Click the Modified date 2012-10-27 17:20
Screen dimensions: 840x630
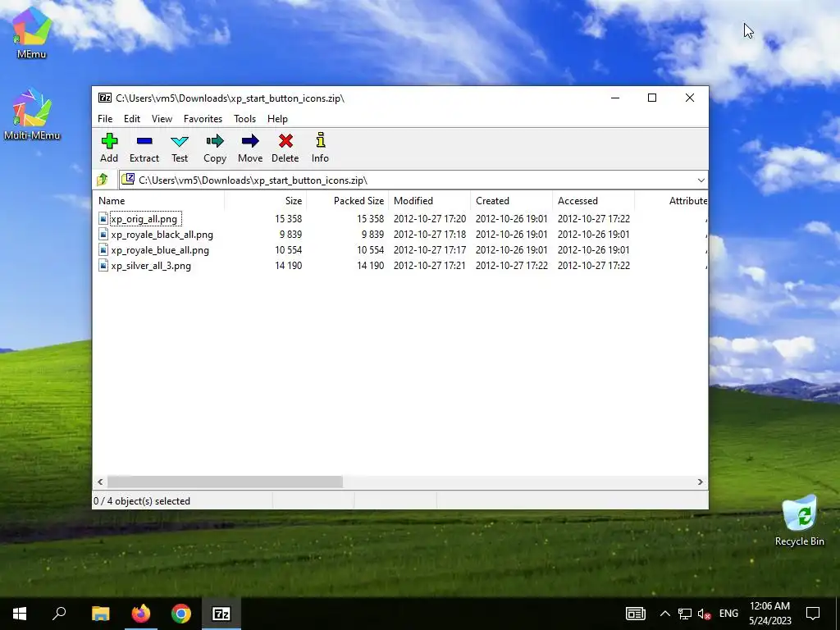[x=430, y=219]
